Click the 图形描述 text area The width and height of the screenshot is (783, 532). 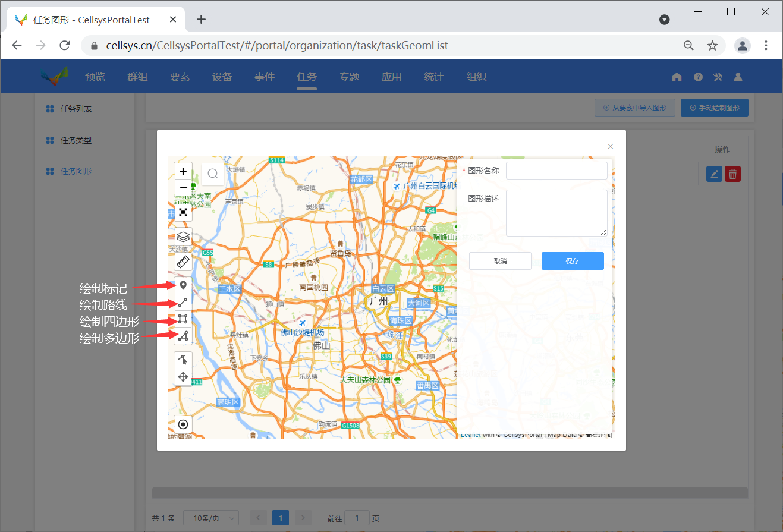point(556,213)
